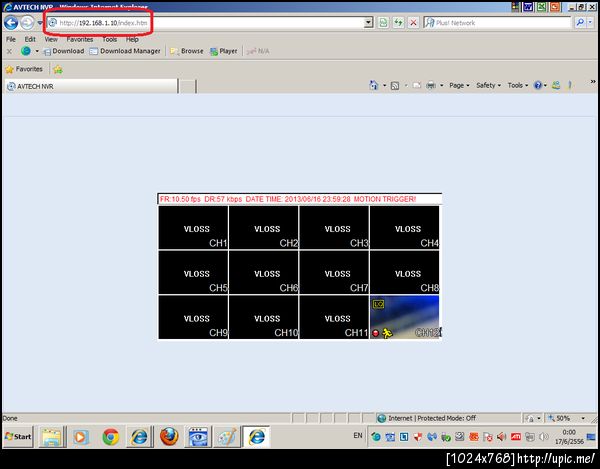The height and width of the screenshot is (469, 600).
Task: Launch Player from the toolbar
Action: tap(223, 51)
